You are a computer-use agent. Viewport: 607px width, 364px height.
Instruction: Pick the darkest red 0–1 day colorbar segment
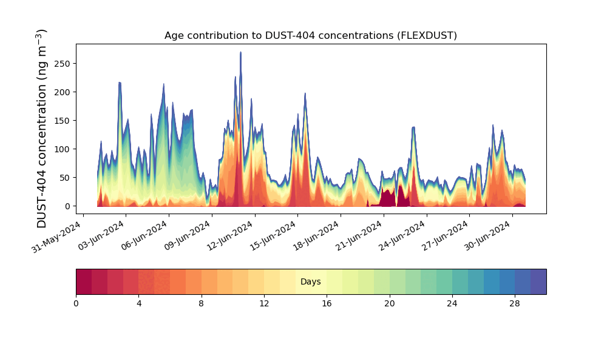[x=84, y=281]
